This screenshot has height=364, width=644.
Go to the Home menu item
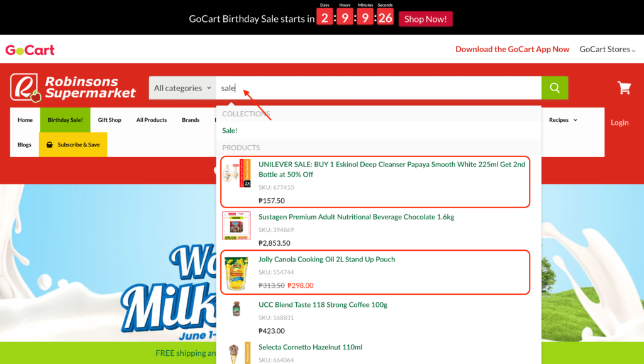(x=25, y=120)
